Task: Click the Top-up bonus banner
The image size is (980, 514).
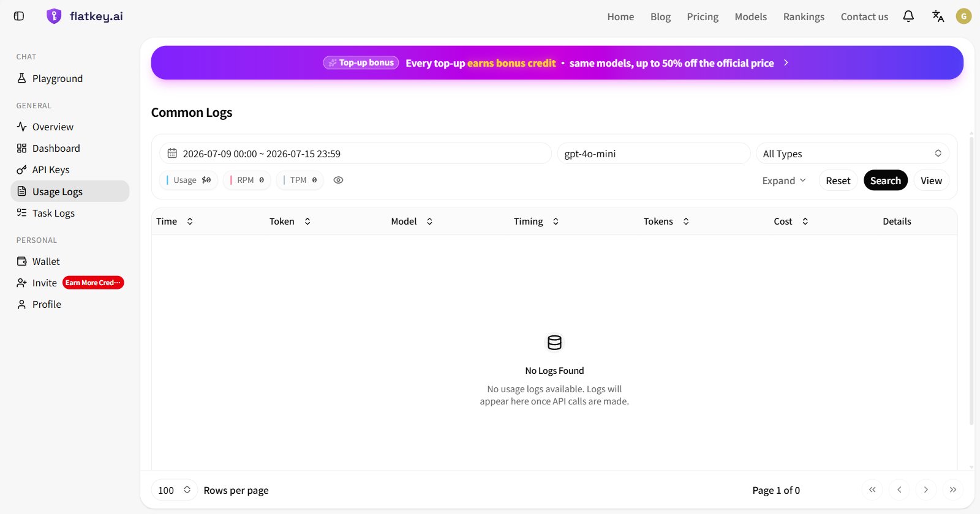Action: tap(557, 63)
